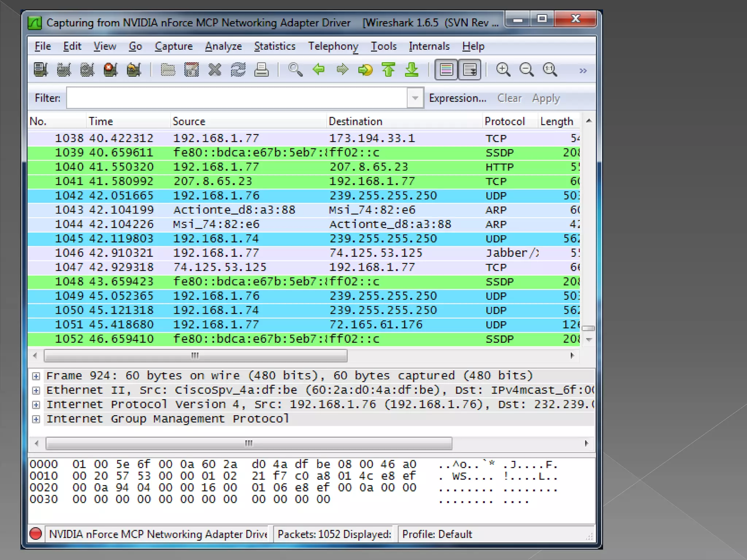
Task: Expand the Internet Group Management Protocol node
Action: coord(36,419)
